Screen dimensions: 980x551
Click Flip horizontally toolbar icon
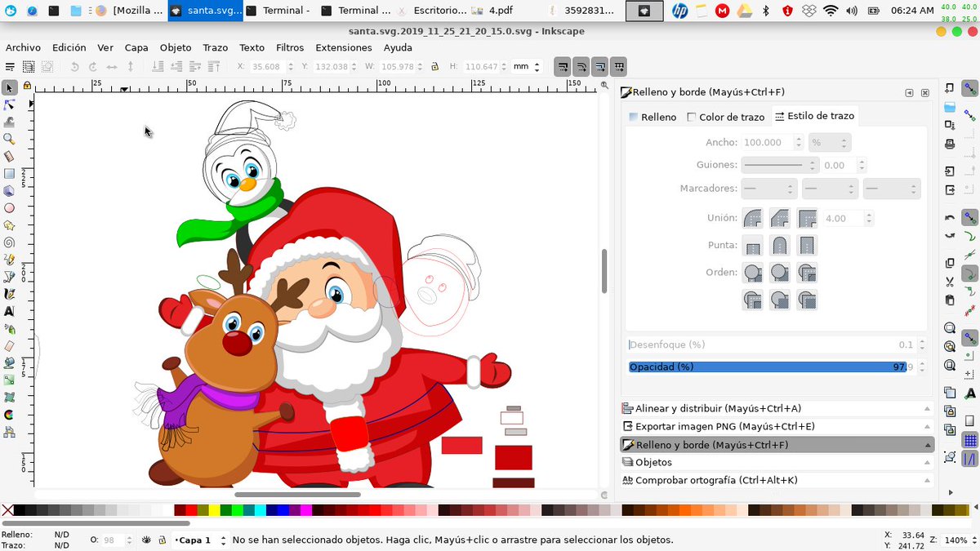tap(112, 67)
